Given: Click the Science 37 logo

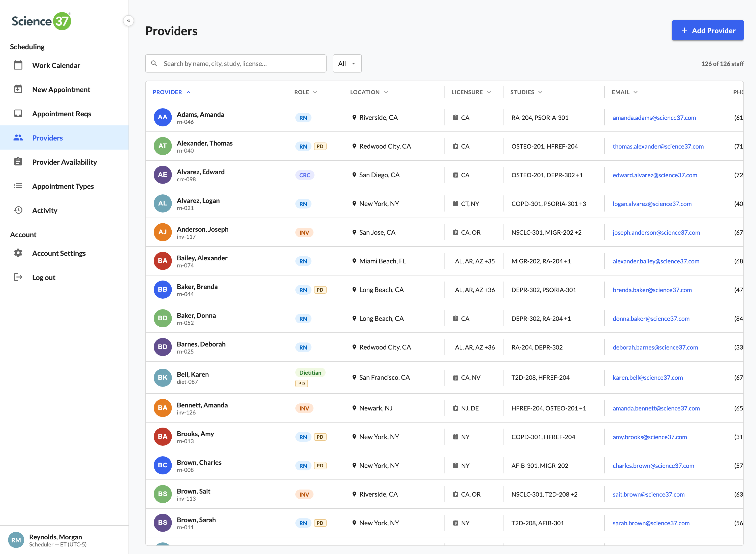Looking at the screenshot, I should pyautogui.click(x=42, y=21).
